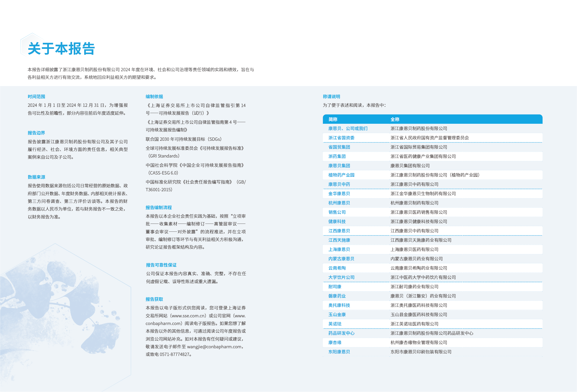Click the 编制依据 section heading
Image resolution: width=577 pixels, height=392 pixels.
point(154,97)
